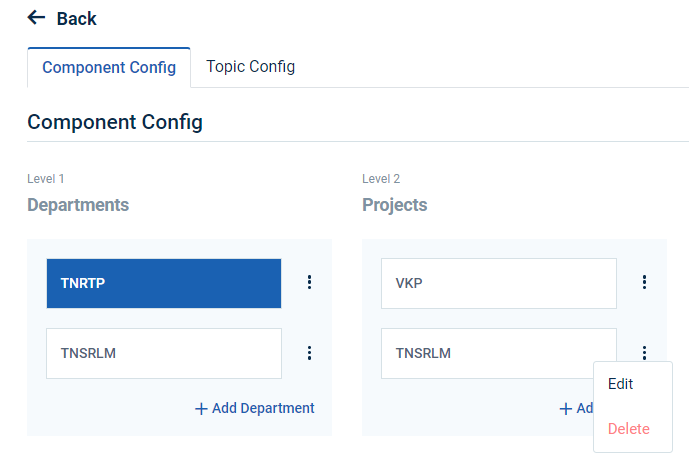Toggle the three-dot menu for TNSRLM project
689x467 pixels.
pos(645,352)
